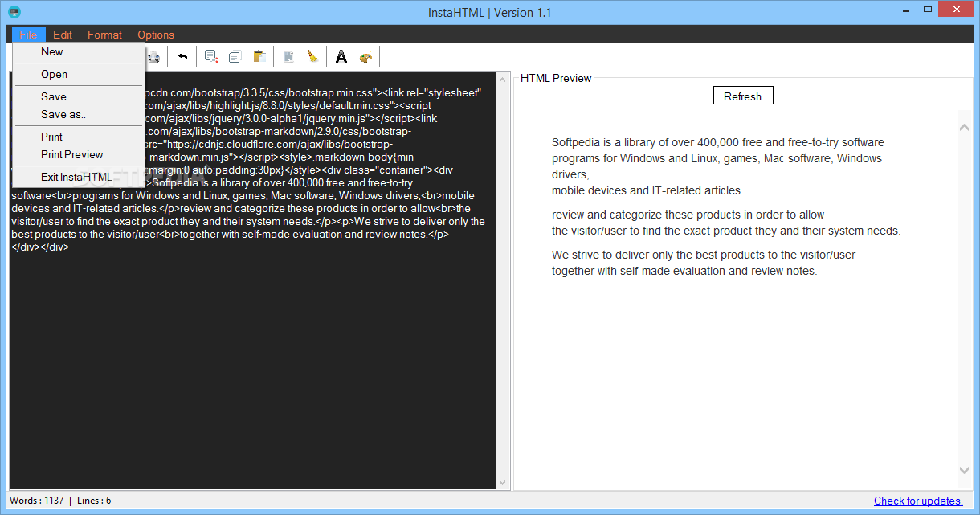980x515 pixels.
Task: Click the select all page icon
Action: pos(288,56)
